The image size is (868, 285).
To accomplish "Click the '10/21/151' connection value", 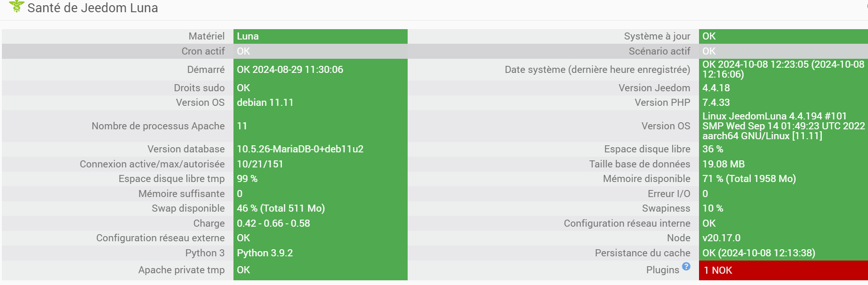I will (x=260, y=164).
